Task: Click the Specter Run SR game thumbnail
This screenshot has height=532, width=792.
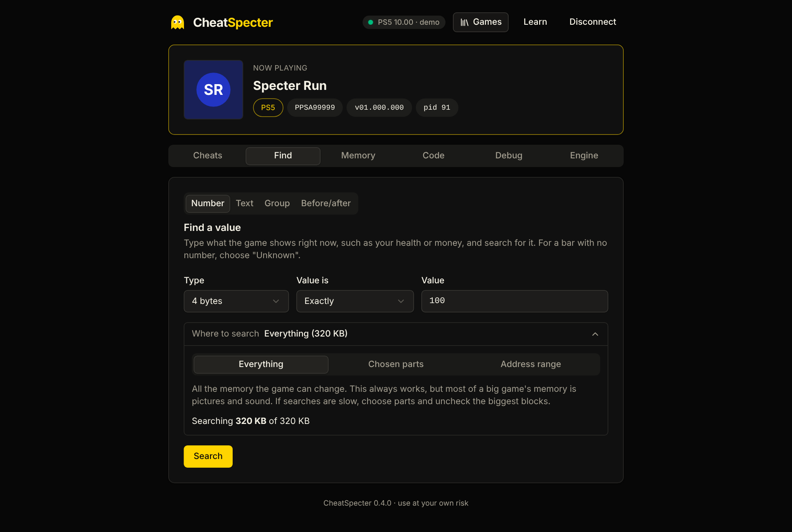Action: (x=213, y=89)
